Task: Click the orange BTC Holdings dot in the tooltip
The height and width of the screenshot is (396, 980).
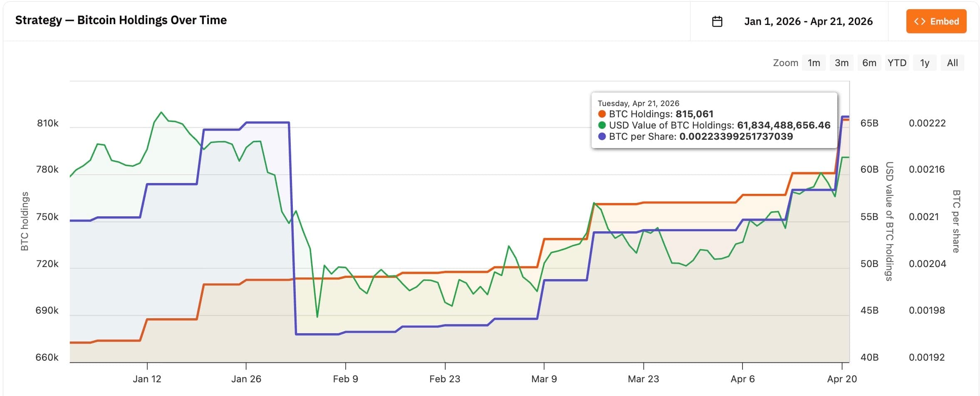Action: point(601,114)
